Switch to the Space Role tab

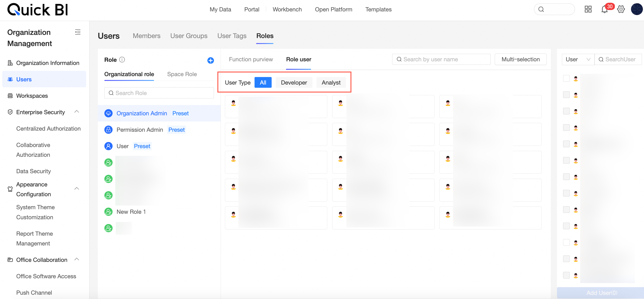point(182,74)
